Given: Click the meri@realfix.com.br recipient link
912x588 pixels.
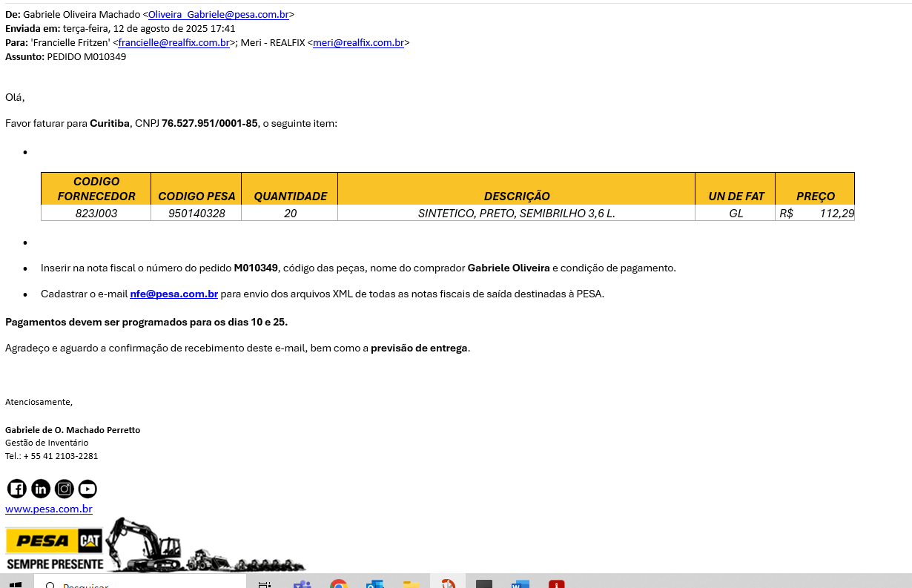Looking at the screenshot, I should [x=358, y=42].
